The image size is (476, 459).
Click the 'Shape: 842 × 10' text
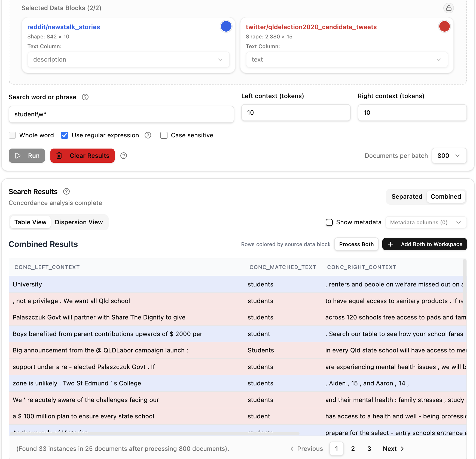tap(48, 37)
